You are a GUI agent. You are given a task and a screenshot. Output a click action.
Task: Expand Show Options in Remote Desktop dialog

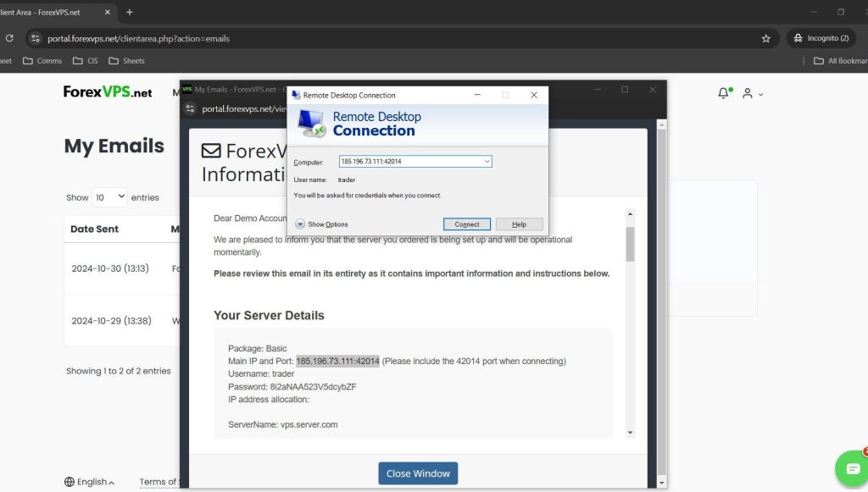(321, 224)
